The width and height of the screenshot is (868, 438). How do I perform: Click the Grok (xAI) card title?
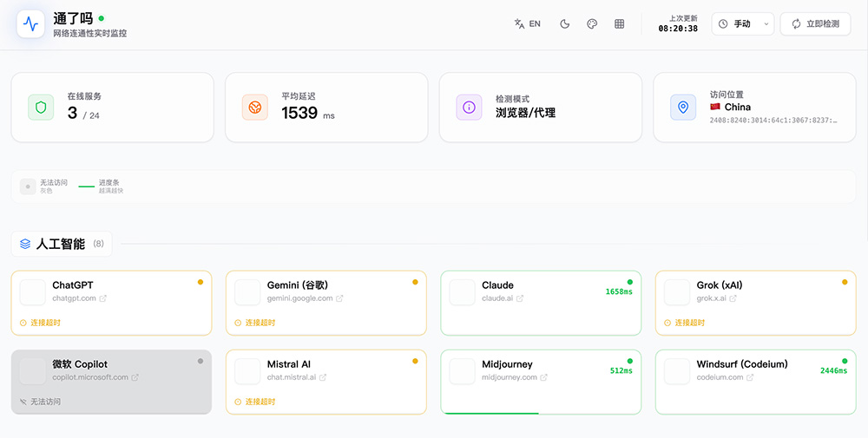[x=720, y=285]
